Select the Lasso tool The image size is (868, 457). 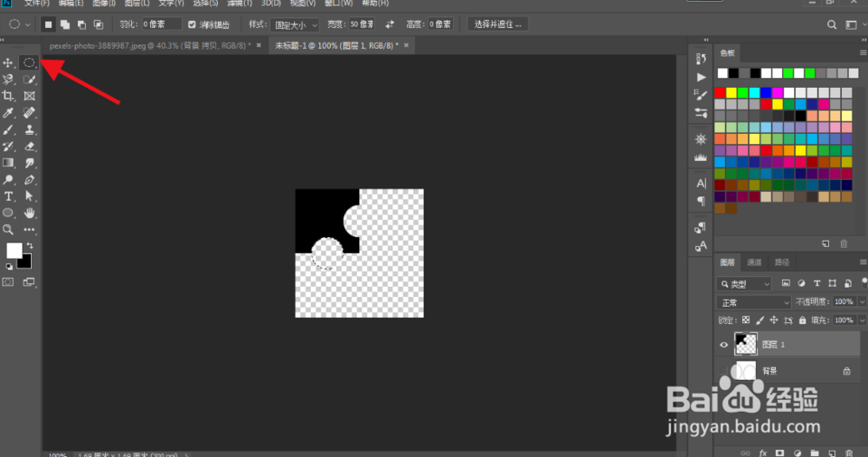pyautogui.click(x=9, y=79)
